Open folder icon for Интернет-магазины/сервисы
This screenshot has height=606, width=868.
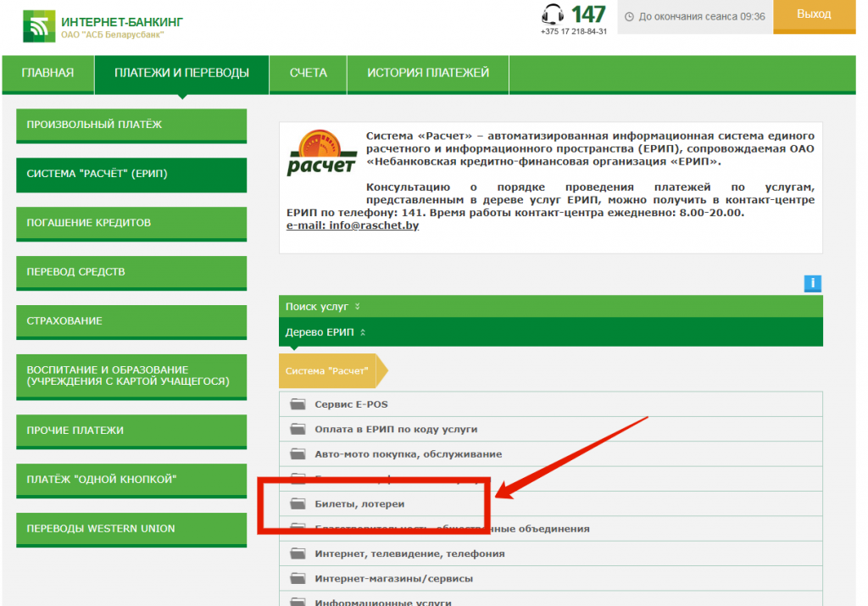point(298,578)
